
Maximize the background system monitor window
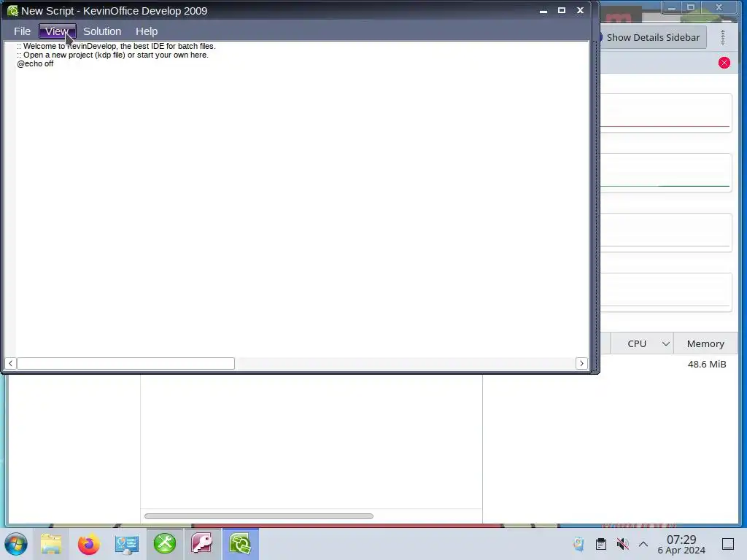click(x=691, y=7)
